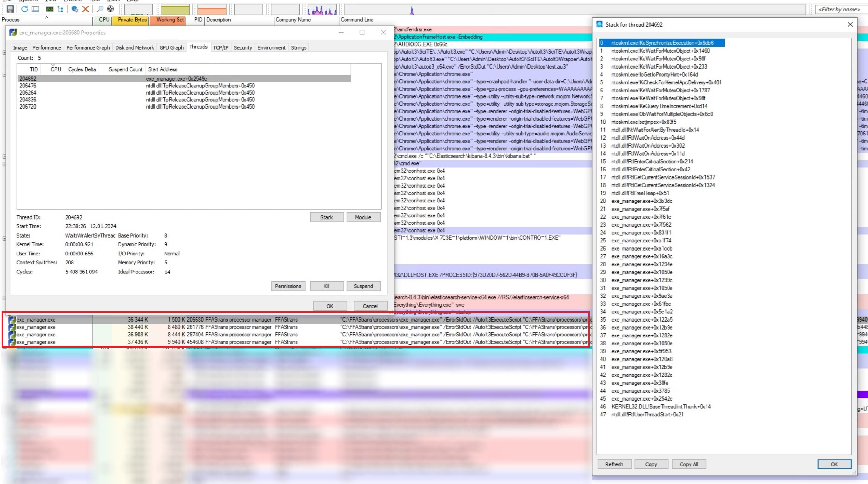Click the red X Kill Process icon

(86, 9)
